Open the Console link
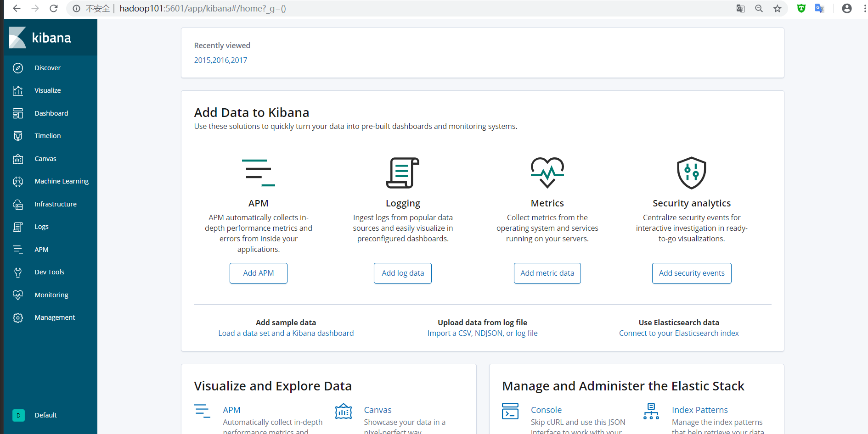This screenshot has height=434, width=868. pyautogui.click(x=546, y=410)
